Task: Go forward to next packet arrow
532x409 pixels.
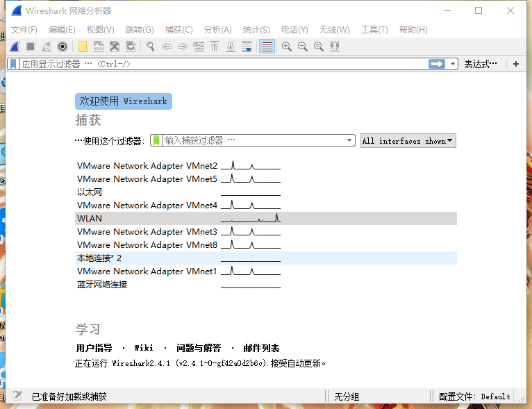Action: click(x=183, y=47)
